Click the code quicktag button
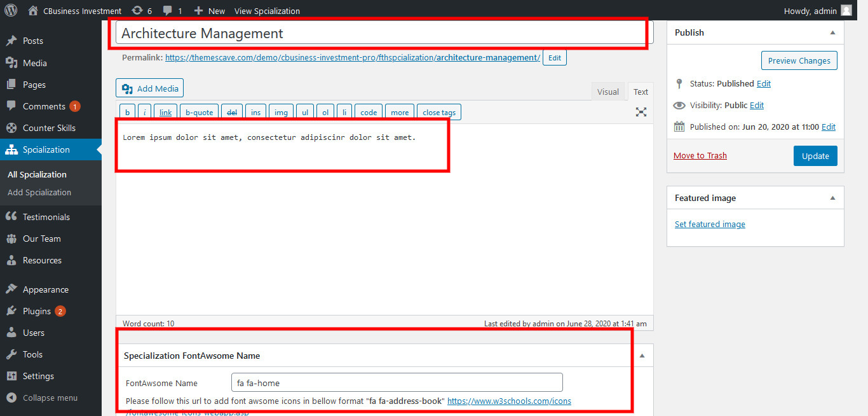Screen dimensions: 868x416 tap(369, 112)
